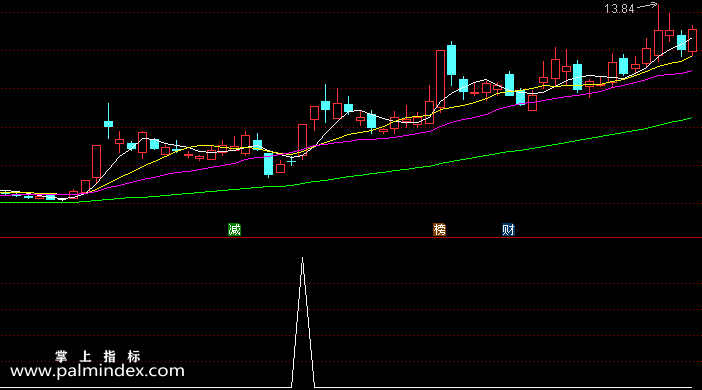Click the 13.84 high price label

(x=619, y=9)
